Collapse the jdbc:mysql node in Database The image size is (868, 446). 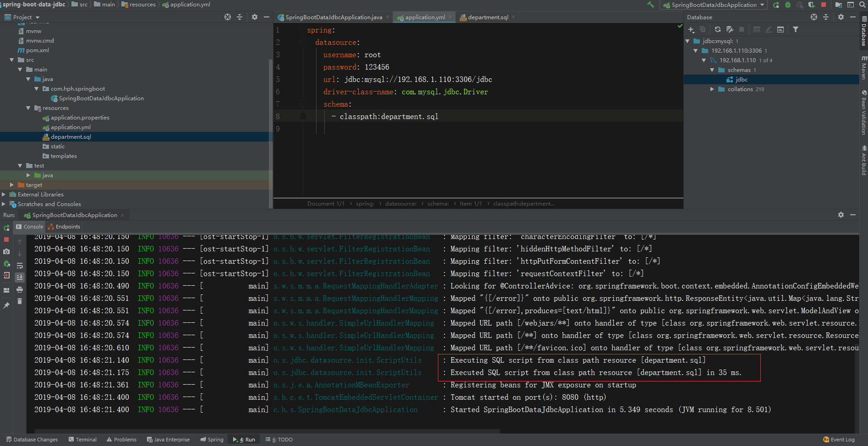688,41
